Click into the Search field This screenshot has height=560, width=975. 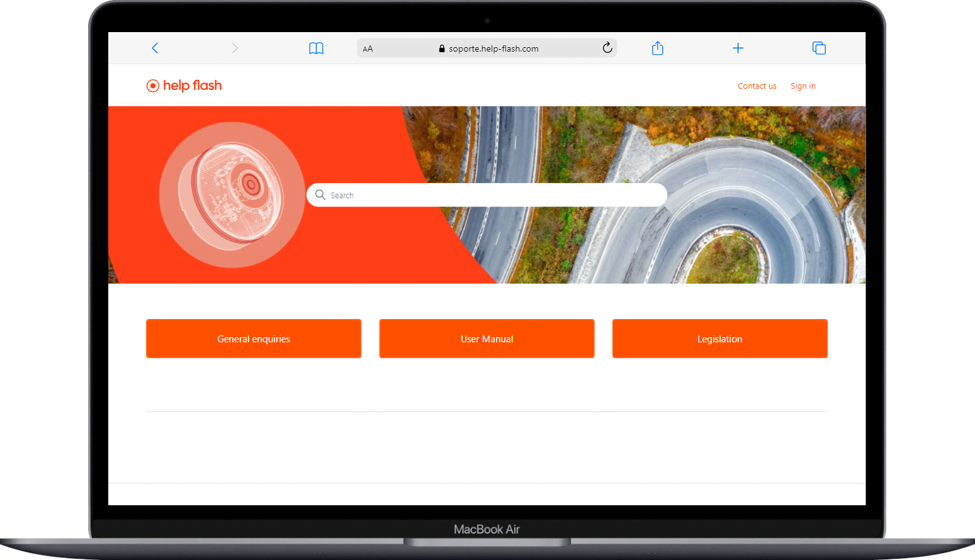pos(487,195)
